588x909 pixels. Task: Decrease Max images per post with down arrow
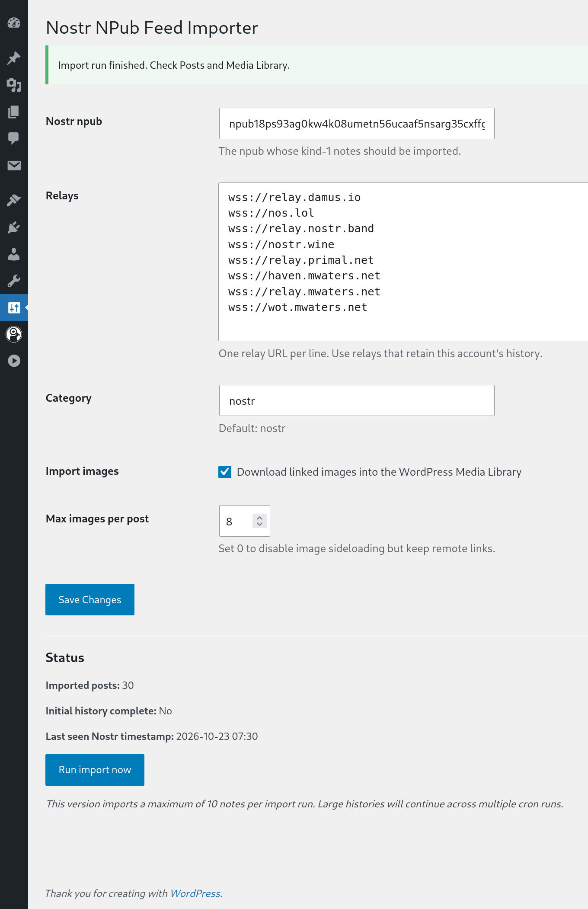[259, 524]
